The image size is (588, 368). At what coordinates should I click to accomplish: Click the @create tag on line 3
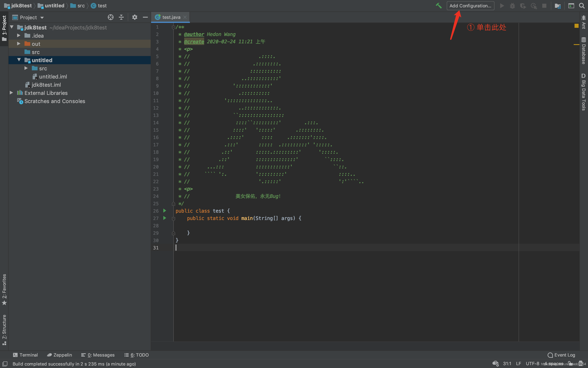click(x=194, y=42)
